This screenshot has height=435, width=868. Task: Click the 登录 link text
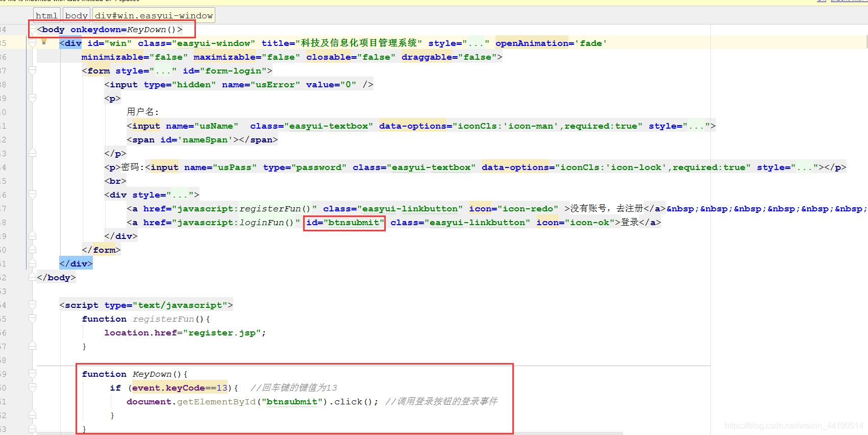click(630, 223)
